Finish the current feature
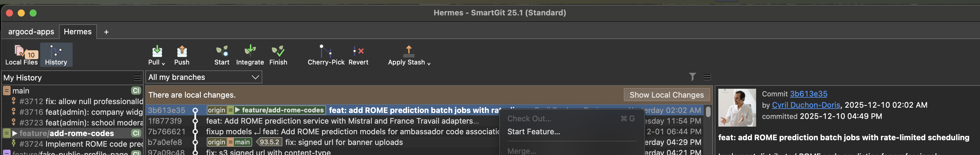 coord(278,55)
